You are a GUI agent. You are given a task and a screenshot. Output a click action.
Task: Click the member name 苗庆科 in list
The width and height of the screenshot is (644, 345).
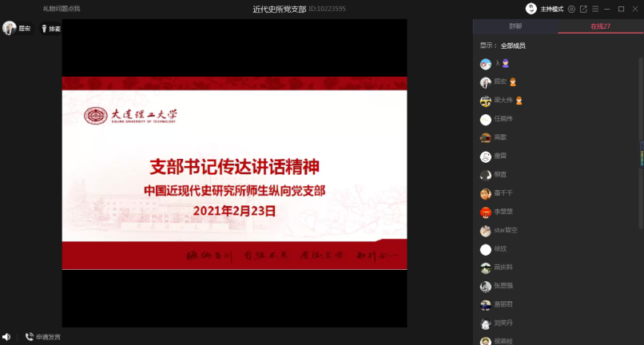503,267
